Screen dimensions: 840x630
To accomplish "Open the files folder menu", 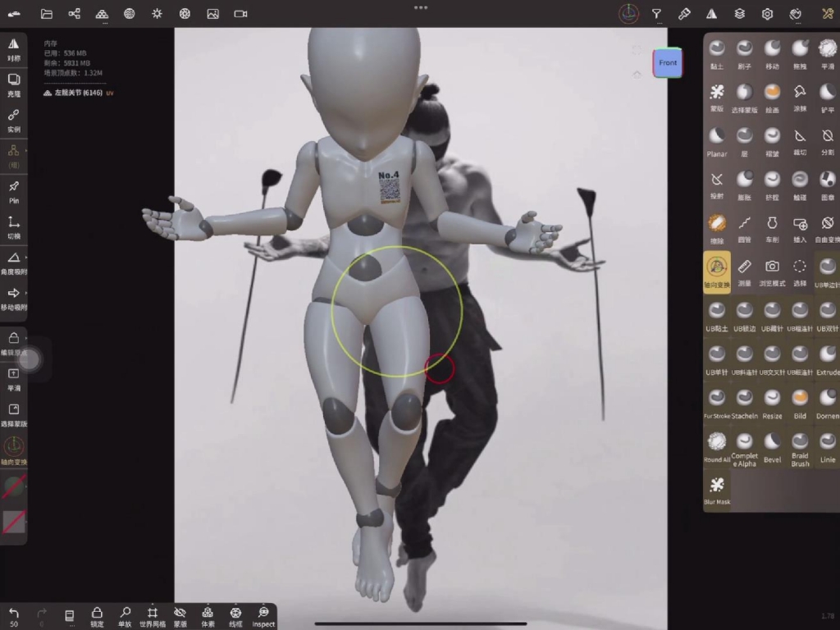I will 47,14.
